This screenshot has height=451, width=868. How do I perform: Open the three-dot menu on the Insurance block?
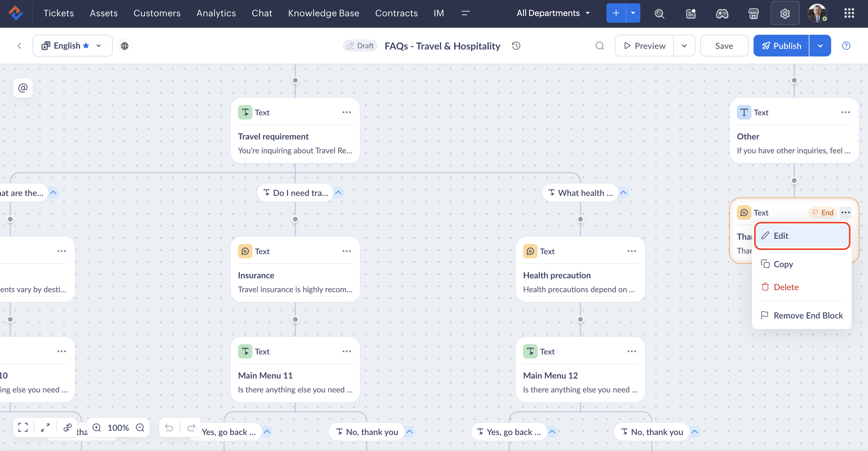[x=346, y=251]
